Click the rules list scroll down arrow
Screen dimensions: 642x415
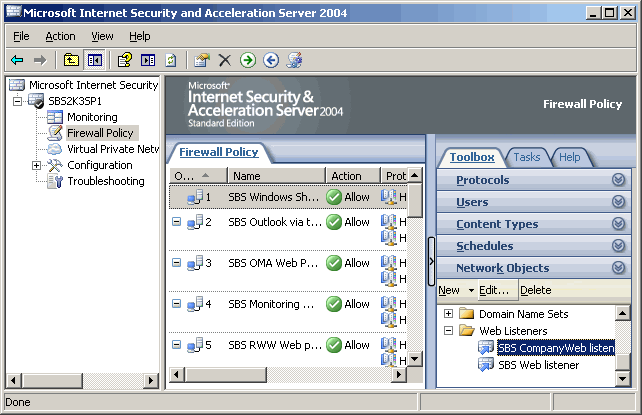(415, 359)
